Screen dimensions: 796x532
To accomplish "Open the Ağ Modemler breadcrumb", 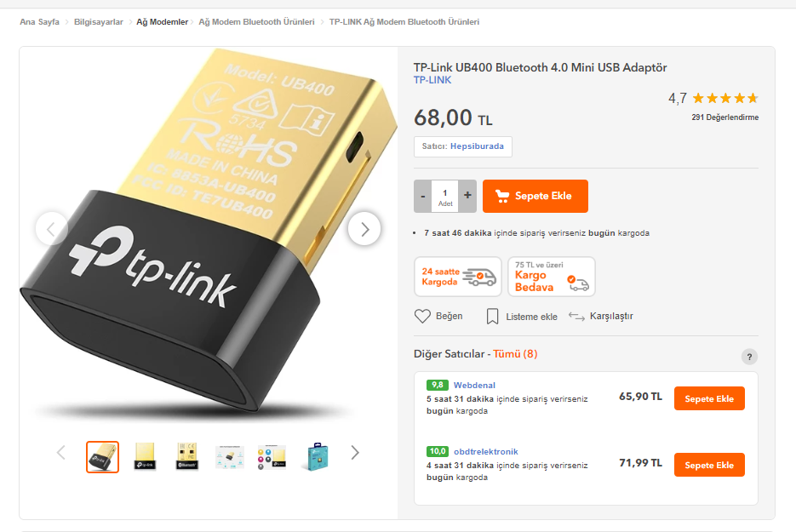I will click(162, 22).
